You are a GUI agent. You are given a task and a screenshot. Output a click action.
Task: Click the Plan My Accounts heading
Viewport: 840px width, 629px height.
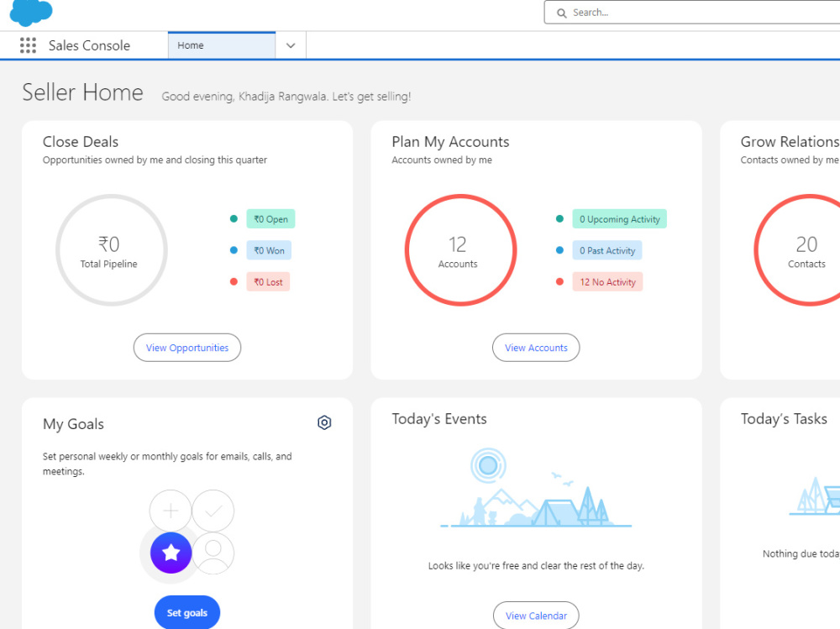pos(450,142)
